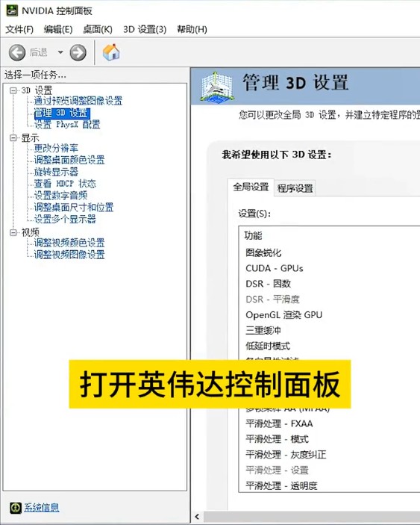Switch to the 程序设置 tab

pos(295,188)
